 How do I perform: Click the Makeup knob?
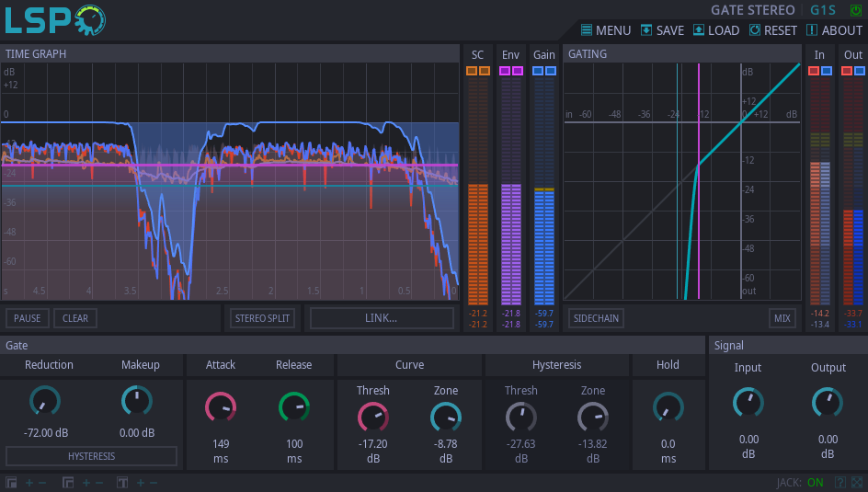coord(137,401)
